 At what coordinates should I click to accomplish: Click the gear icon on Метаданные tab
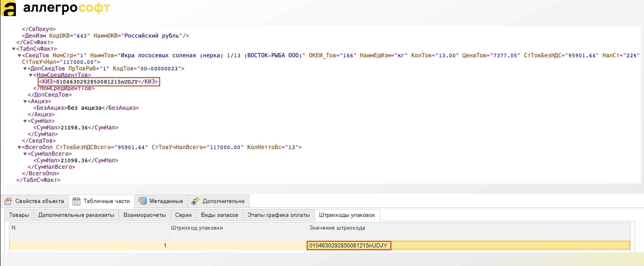point(142,201)
